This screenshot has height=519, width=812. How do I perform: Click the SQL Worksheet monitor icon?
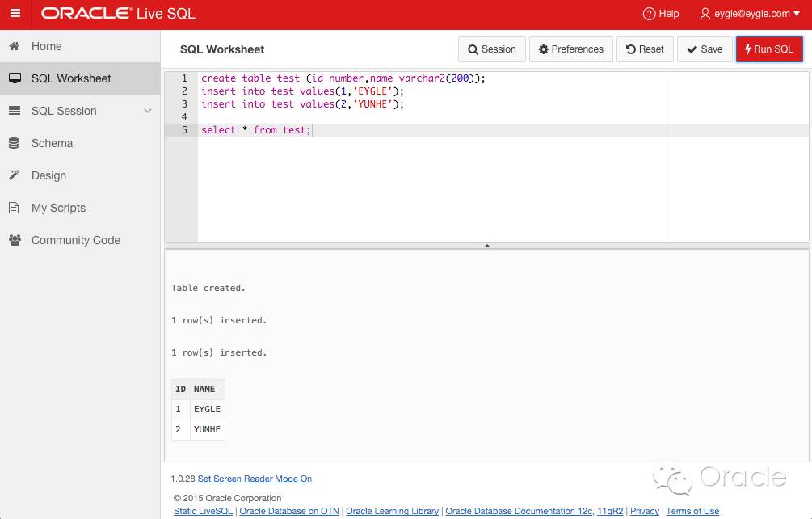(15, 78)
